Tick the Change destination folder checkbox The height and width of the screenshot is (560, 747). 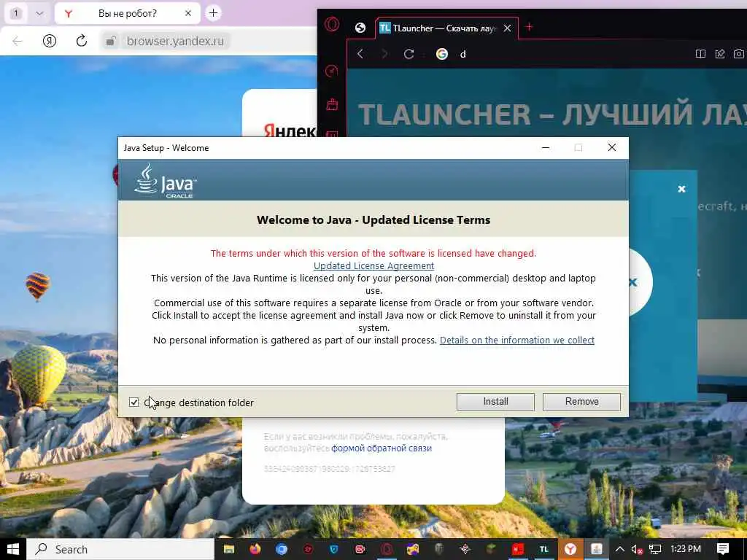[134, 402]
